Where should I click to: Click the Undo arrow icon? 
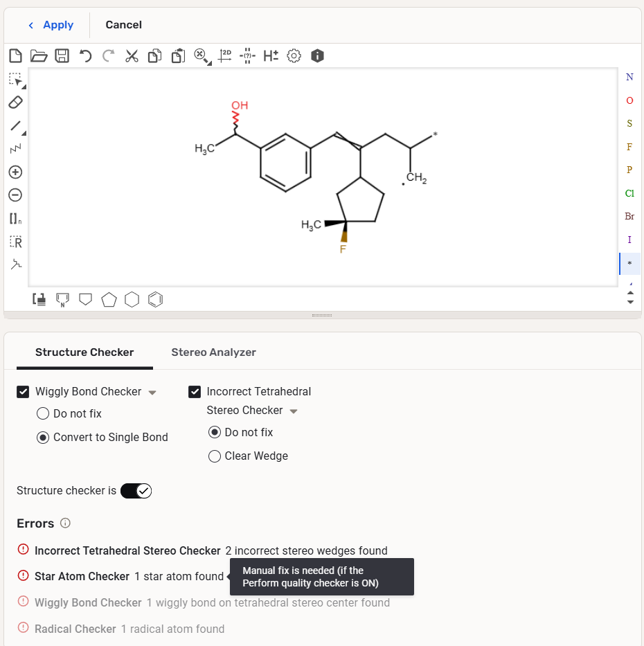click(x=85, y=56)
